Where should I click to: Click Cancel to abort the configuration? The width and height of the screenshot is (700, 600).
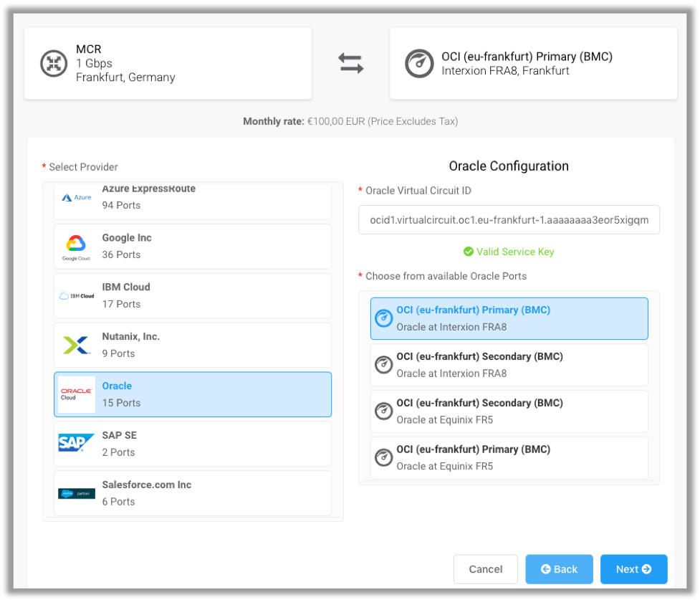(x=486, y=568)
